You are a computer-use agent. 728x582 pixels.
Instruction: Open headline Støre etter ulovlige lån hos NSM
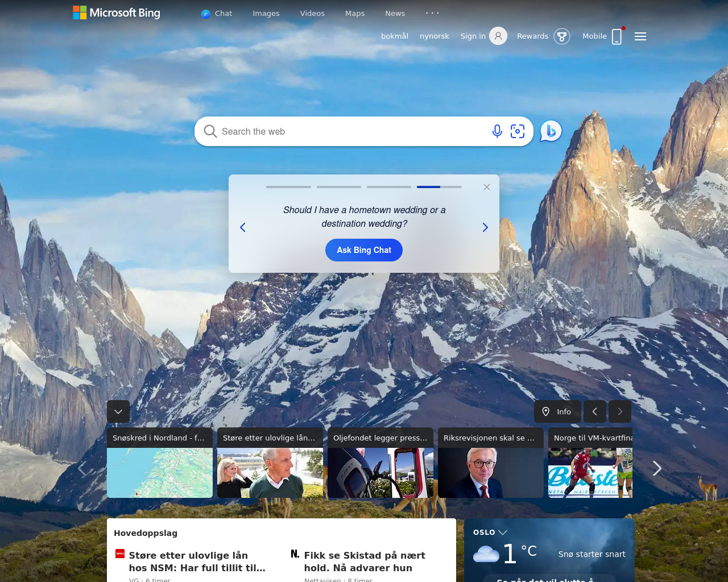[197, 562]
